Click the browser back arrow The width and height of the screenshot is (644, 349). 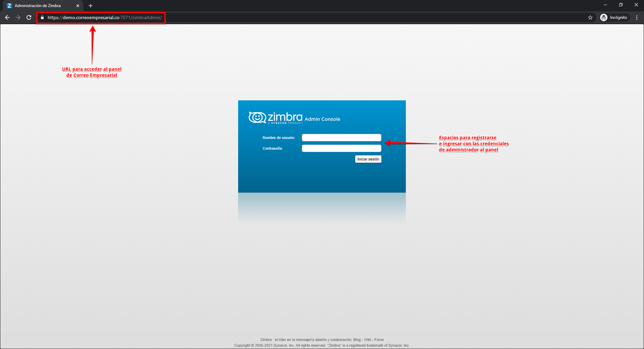7,17
